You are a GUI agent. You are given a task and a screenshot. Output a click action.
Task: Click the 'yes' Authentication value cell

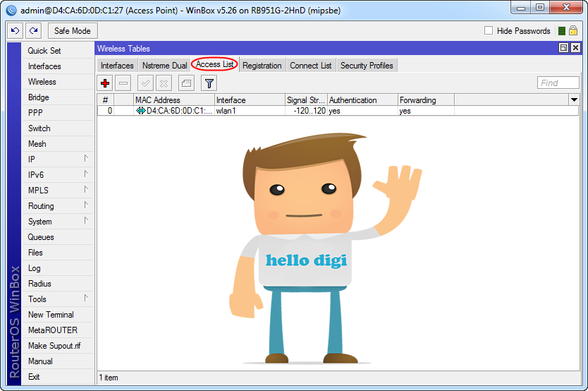(362, 111)
